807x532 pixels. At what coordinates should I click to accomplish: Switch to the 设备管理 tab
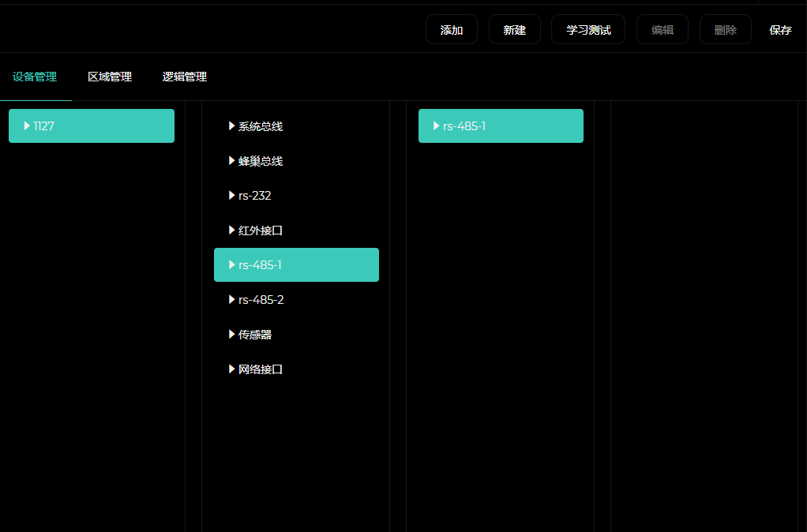click(35, 77)
